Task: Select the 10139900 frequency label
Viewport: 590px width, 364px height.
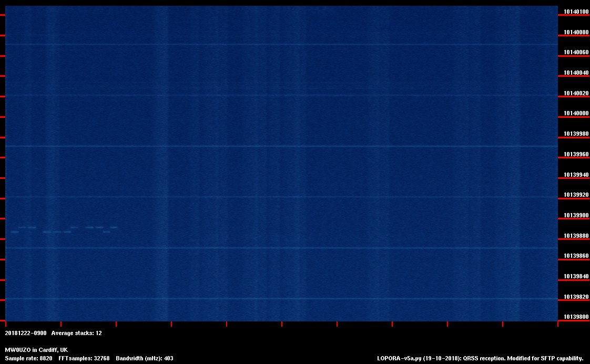Action: tap(576, 215)
